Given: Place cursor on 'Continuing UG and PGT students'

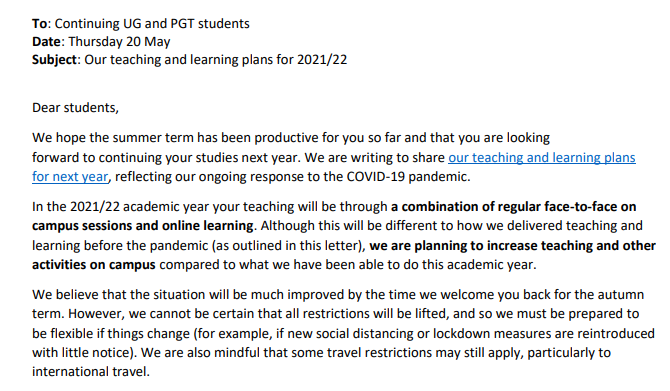Looking at the screenshot, I should [x=152, y=24].
